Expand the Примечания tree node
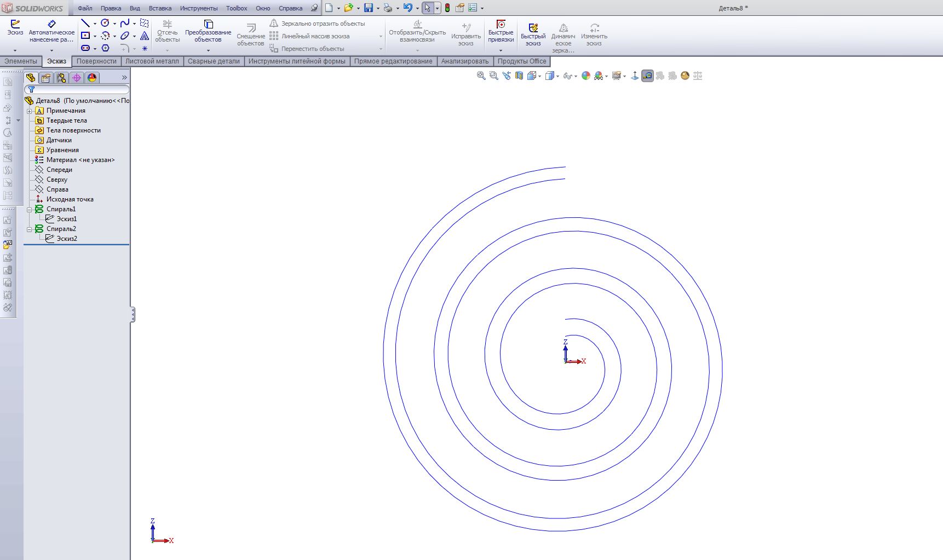943x560 pixels. pos(30,111)
